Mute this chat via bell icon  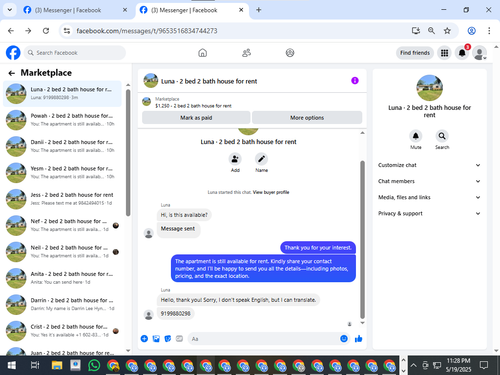[416, 136]
